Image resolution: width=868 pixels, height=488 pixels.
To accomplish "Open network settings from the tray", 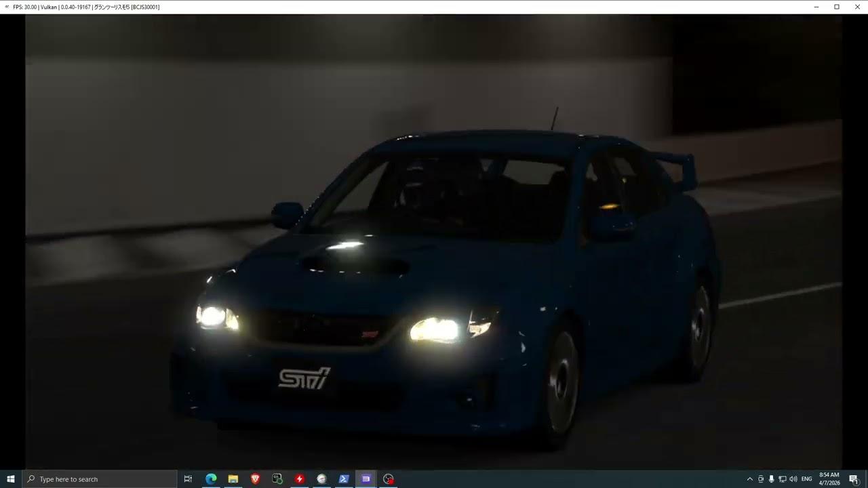I will tap(783, 479).
